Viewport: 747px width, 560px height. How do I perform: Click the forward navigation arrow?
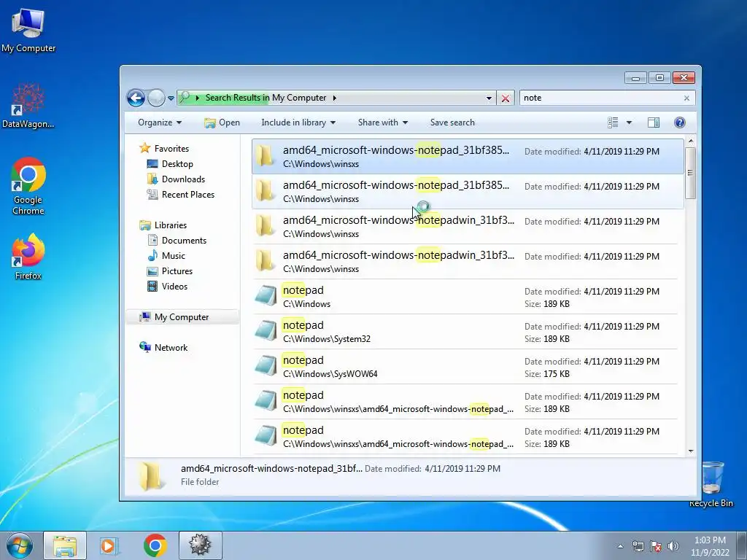pyautogui.click(x=156, y=98)
